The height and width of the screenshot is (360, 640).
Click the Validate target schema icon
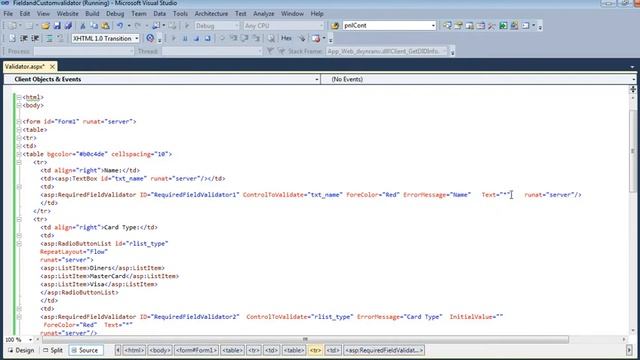[150, 38]
